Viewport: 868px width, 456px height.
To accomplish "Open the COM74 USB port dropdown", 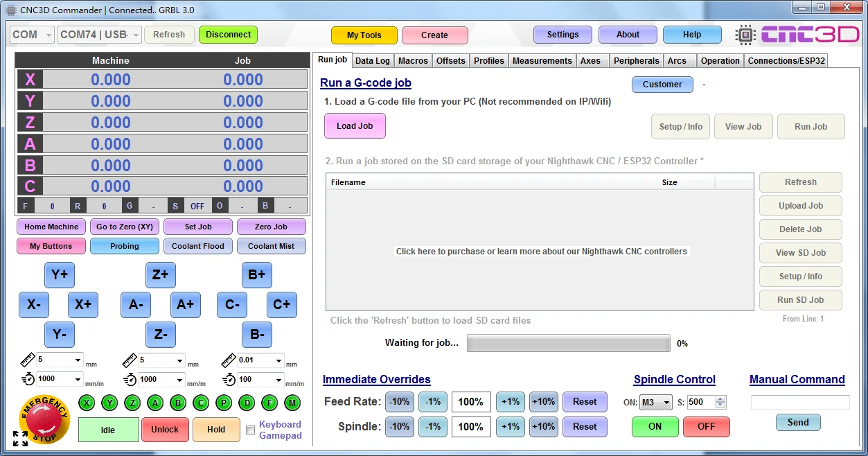I will 100,35.
